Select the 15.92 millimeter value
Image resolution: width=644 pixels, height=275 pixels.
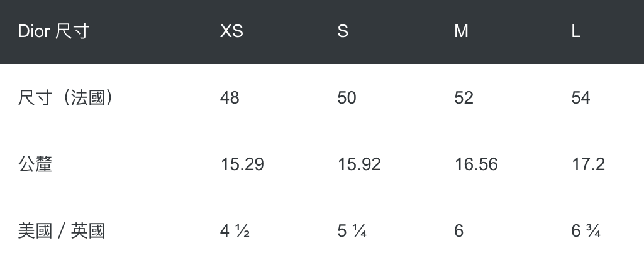(359, 164)
